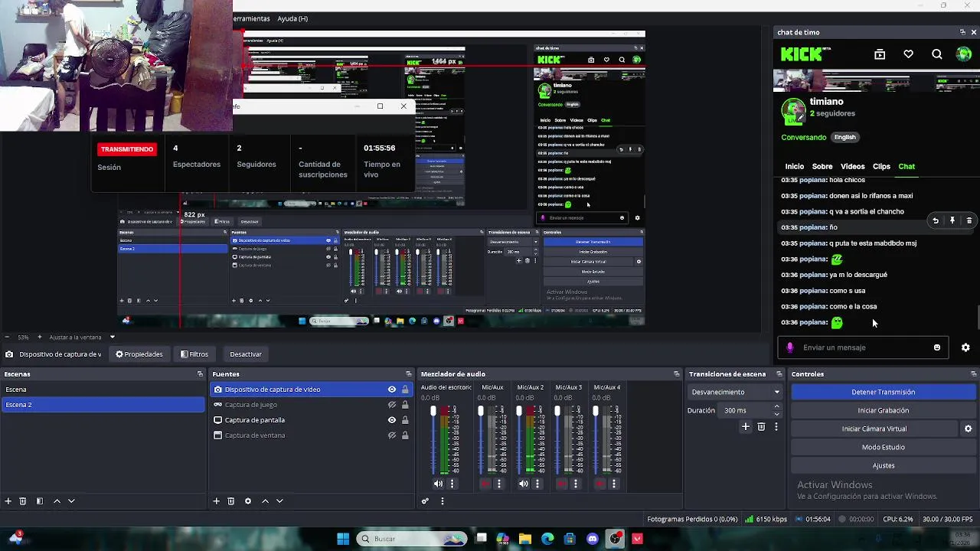
Task: Add a new scene with plus icon
Action: [8, 501]
